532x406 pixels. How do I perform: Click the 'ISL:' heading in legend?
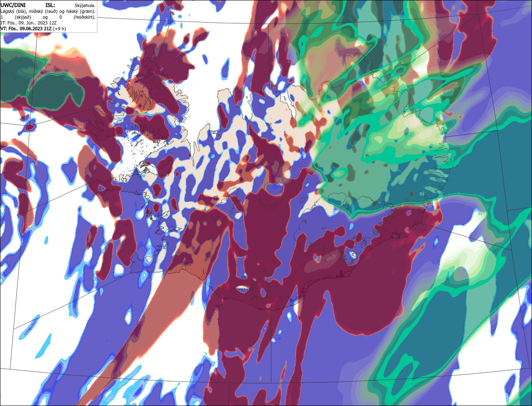pyautogui.click(x=50, y=5)
